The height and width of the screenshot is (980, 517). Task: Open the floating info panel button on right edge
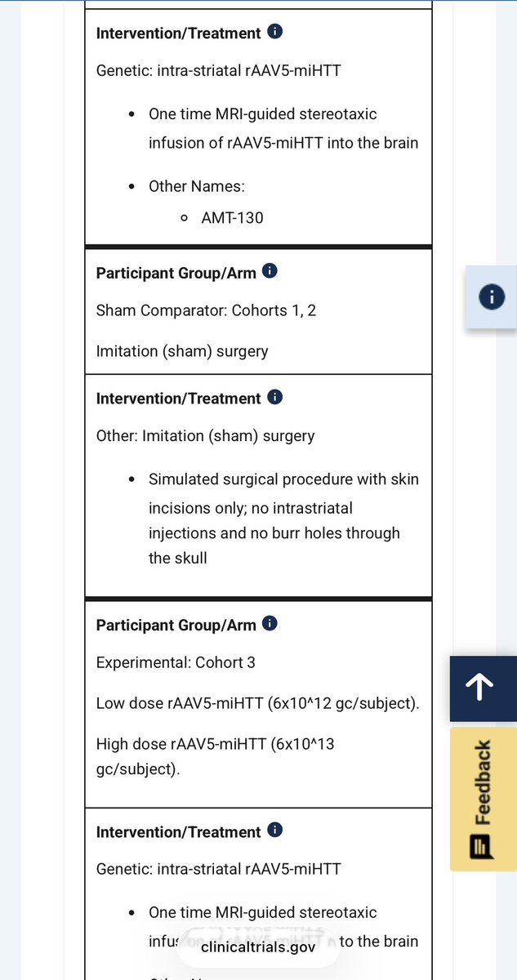tap(491, 297)
